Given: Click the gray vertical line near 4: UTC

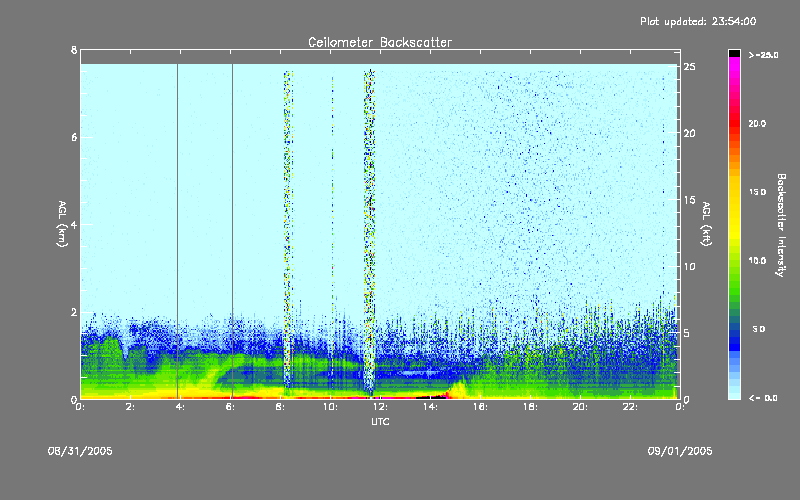Looking at the screenshot, I should [x=178, y=230].
